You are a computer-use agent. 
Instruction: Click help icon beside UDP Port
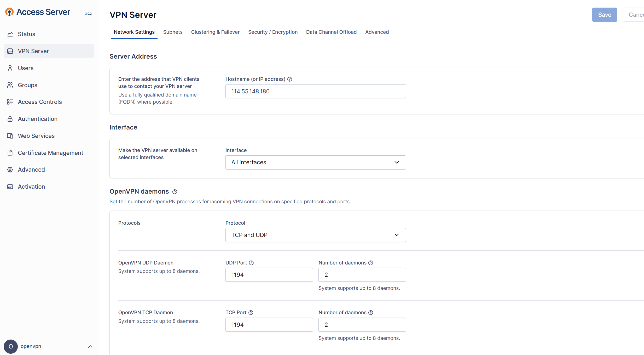tap(251, 263)
